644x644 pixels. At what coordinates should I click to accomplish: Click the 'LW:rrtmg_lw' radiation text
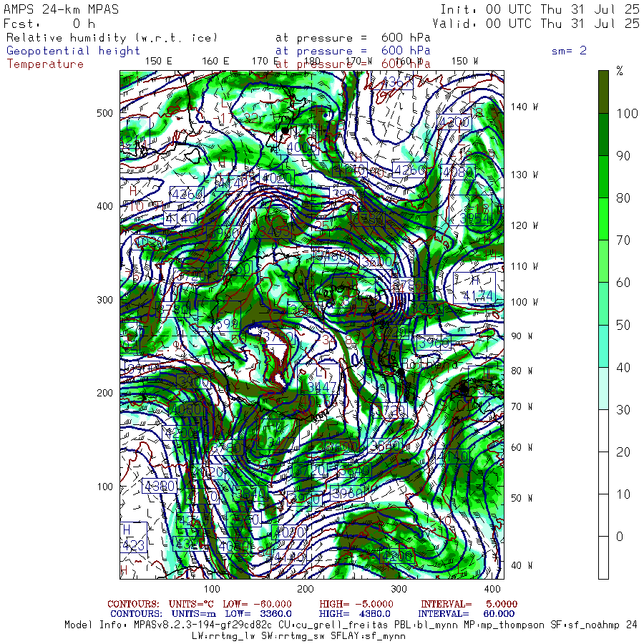coord(223,636)
